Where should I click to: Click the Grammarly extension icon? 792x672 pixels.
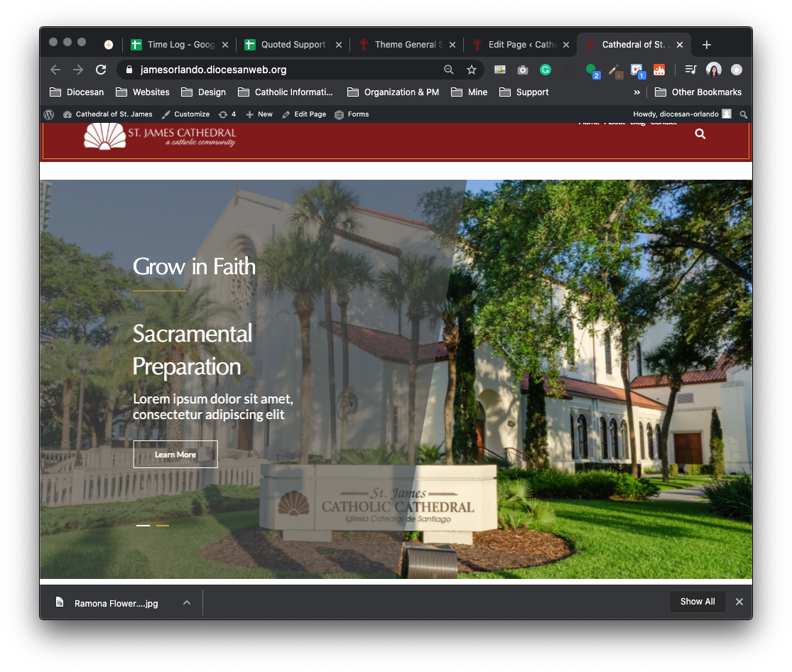pyautogui.click(x=546, y=70)
